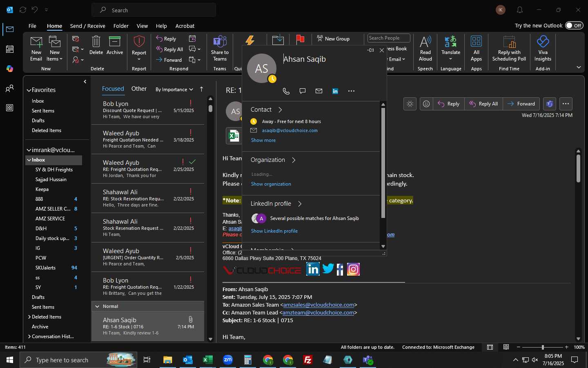Collapse the Normal group header
Viewport: 588px width, 368px height.
point(97,306)
